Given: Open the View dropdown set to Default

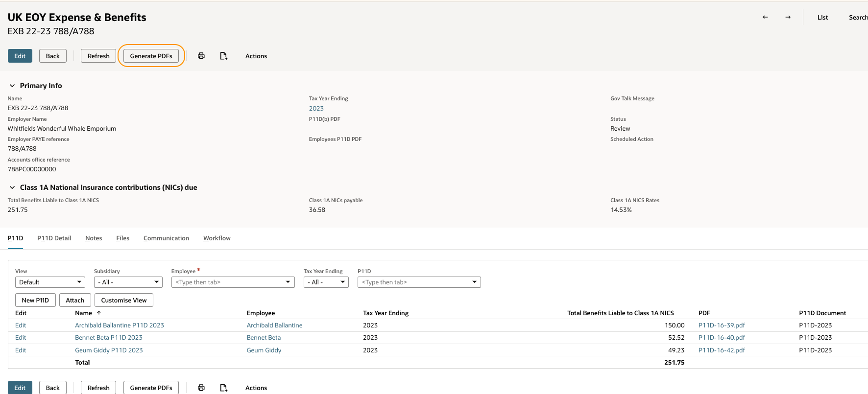Looking at the screenshot, I should (x=50, y=282).
